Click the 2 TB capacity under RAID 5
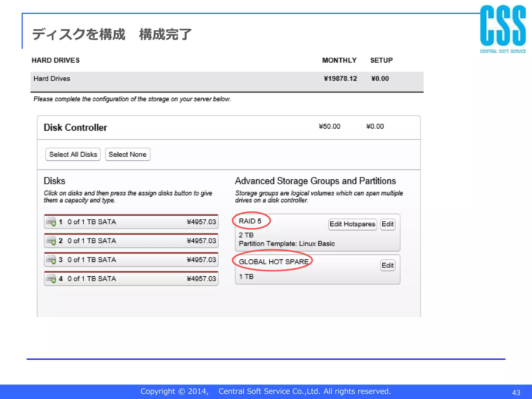 246,235
